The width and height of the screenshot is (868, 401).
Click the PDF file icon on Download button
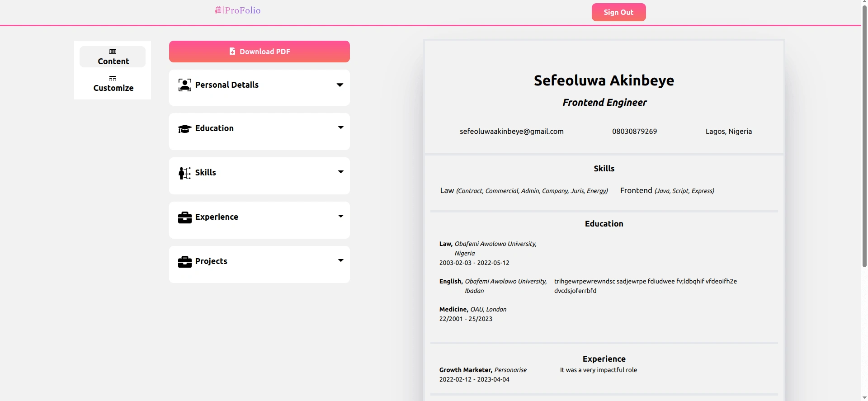click(232, 51)
